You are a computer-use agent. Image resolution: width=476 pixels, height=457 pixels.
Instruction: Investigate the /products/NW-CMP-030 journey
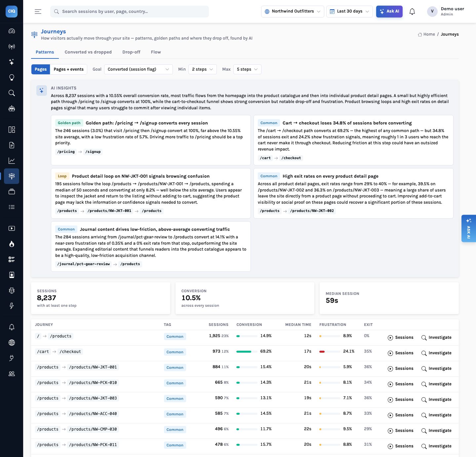point(436,431)
